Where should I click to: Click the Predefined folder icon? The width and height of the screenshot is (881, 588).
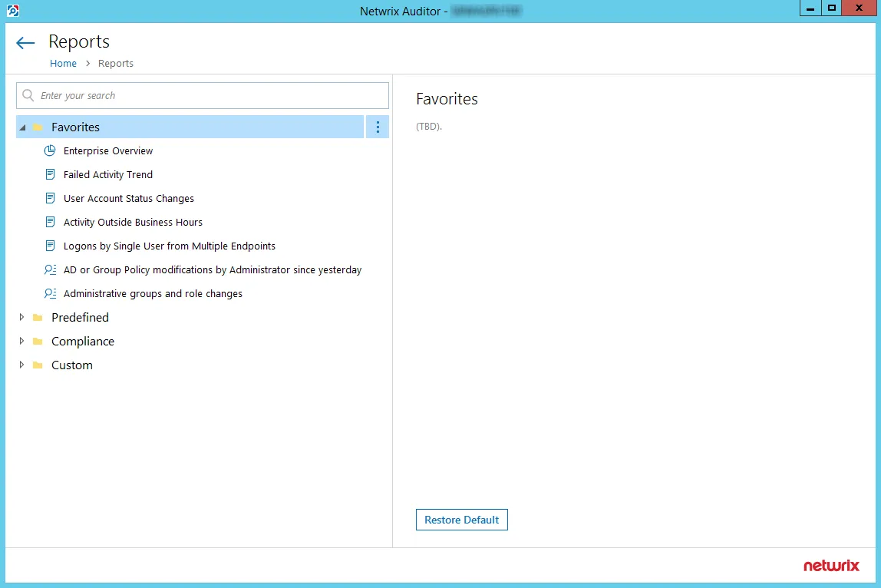pyautogui.click(x=38, y=318)
